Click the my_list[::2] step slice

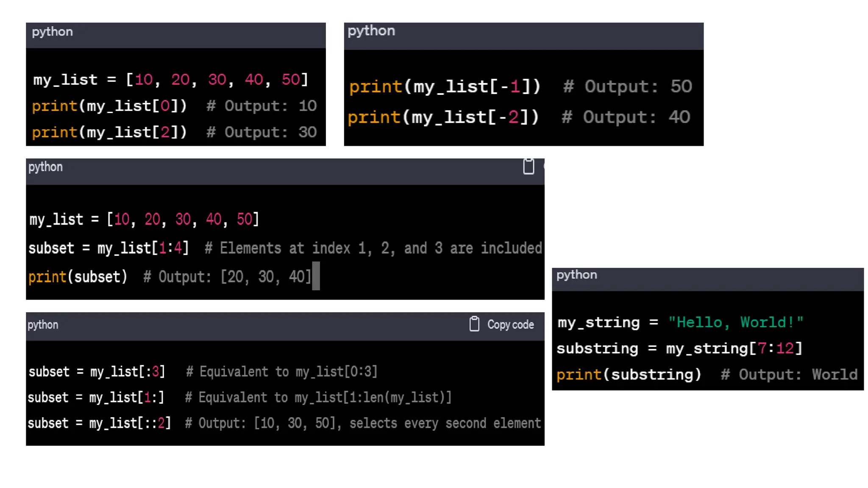(130, 423)
